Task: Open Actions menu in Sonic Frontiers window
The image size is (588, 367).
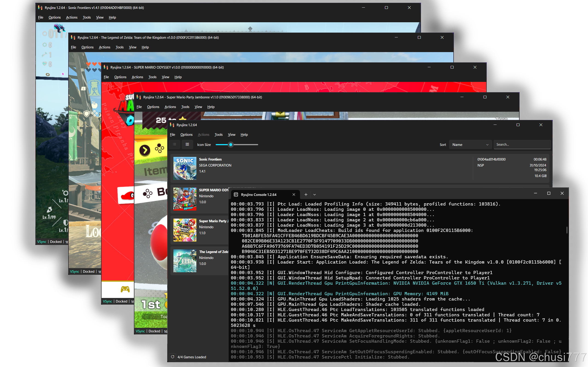Action: tap(71, 17)
